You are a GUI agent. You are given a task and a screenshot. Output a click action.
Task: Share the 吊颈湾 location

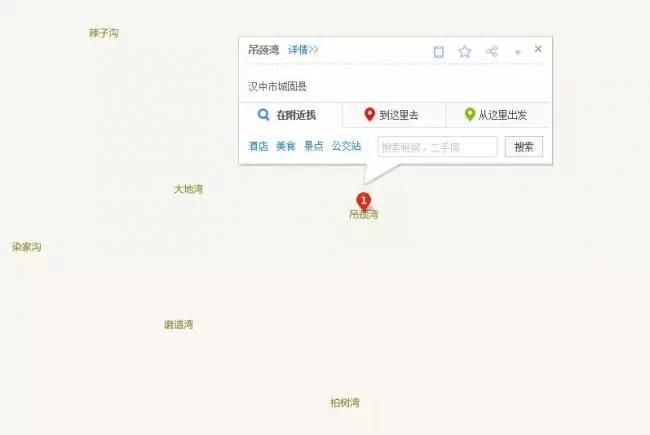[x=492, y=51]
